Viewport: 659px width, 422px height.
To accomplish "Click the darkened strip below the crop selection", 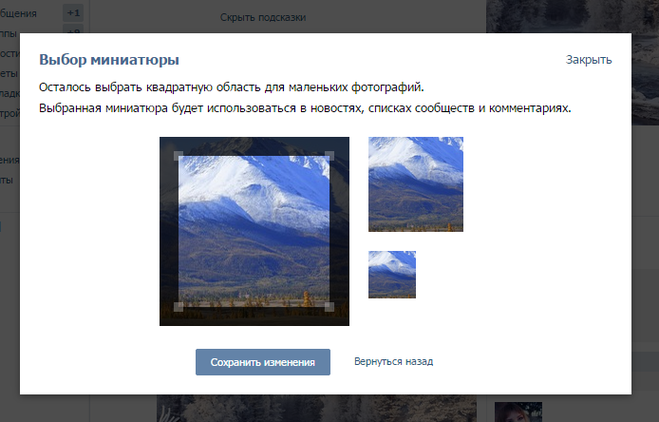I will [x=254, y=317].
